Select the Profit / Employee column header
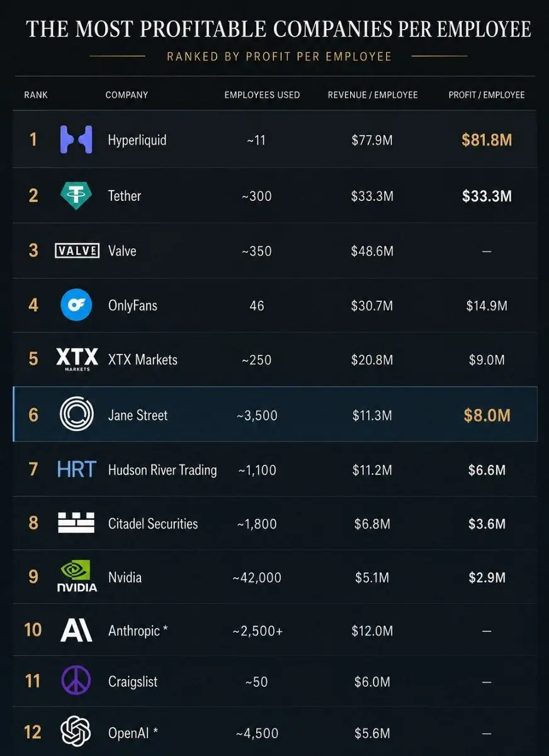The width and height of the screenshot is (549, 756). point(487,95)
